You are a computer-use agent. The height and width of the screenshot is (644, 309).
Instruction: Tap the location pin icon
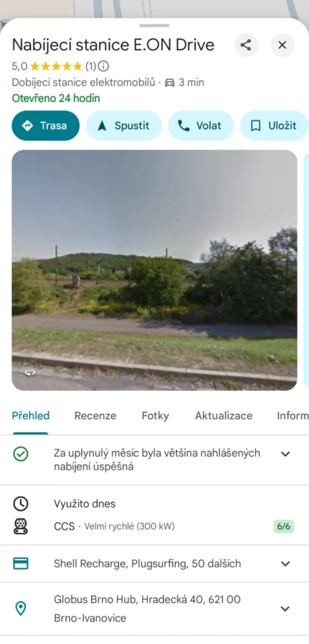pos(21,609)
